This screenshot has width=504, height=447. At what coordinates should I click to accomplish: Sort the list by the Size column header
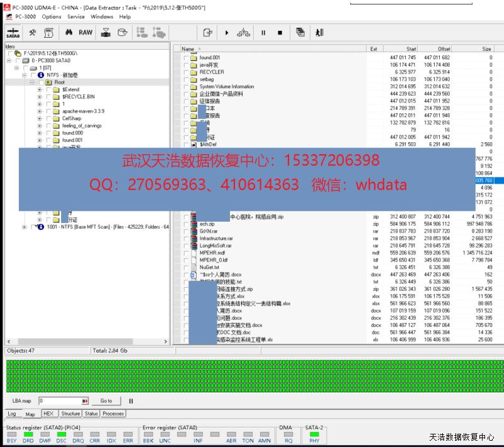(486, 48)
